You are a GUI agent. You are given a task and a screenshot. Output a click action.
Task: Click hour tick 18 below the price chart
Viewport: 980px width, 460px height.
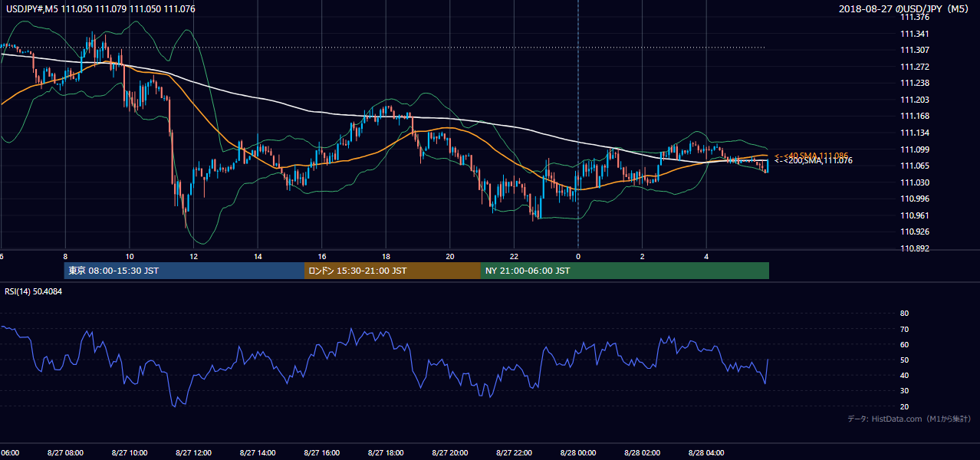coord(386,257)
